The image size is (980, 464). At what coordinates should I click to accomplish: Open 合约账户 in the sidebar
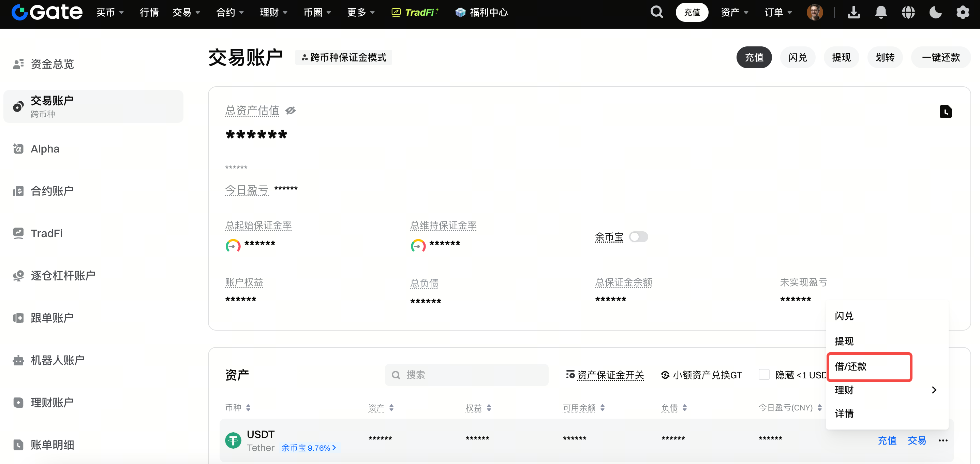(x=52, y=191)
